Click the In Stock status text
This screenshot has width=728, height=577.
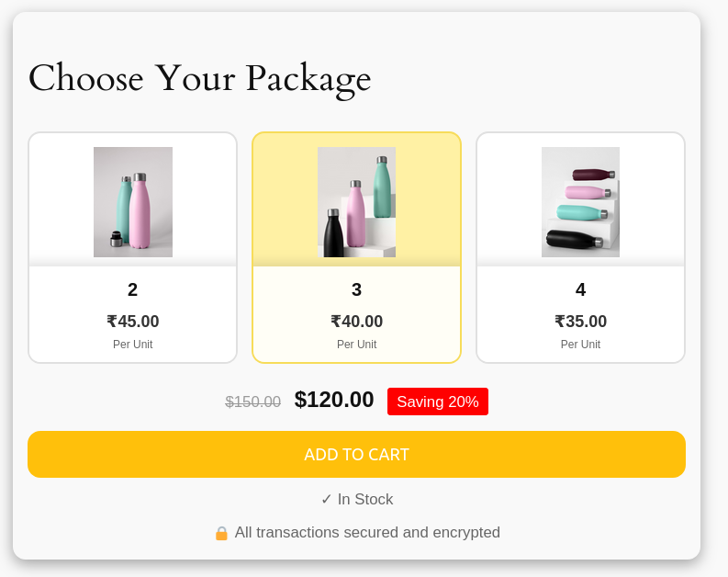click(365, 500)
